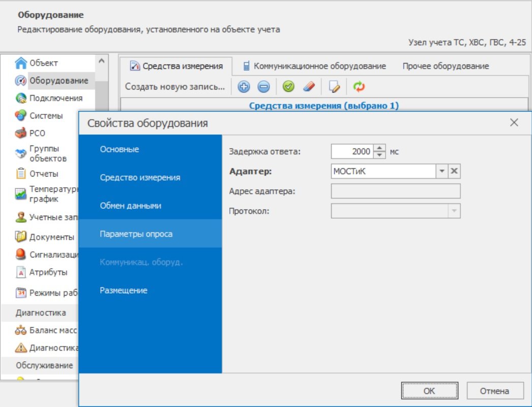Click the Атрибуты document icon
Screen dimensions: 532x407
coord(21,272)
